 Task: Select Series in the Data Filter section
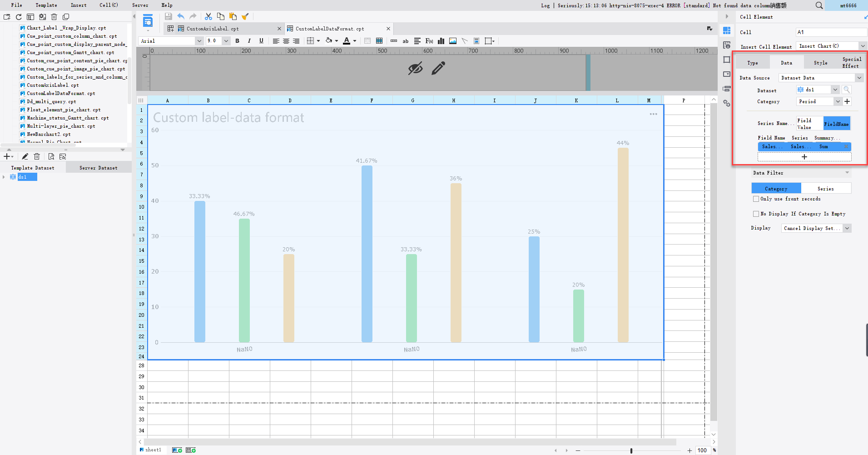(826, 188)
